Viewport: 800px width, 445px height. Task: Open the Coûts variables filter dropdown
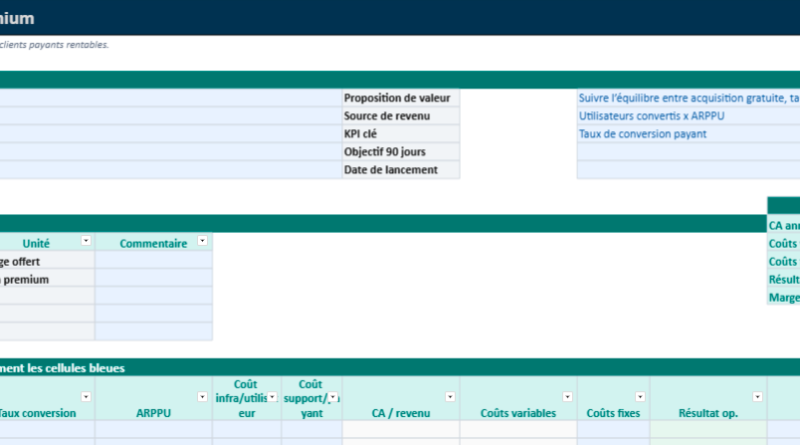[567, 398]
